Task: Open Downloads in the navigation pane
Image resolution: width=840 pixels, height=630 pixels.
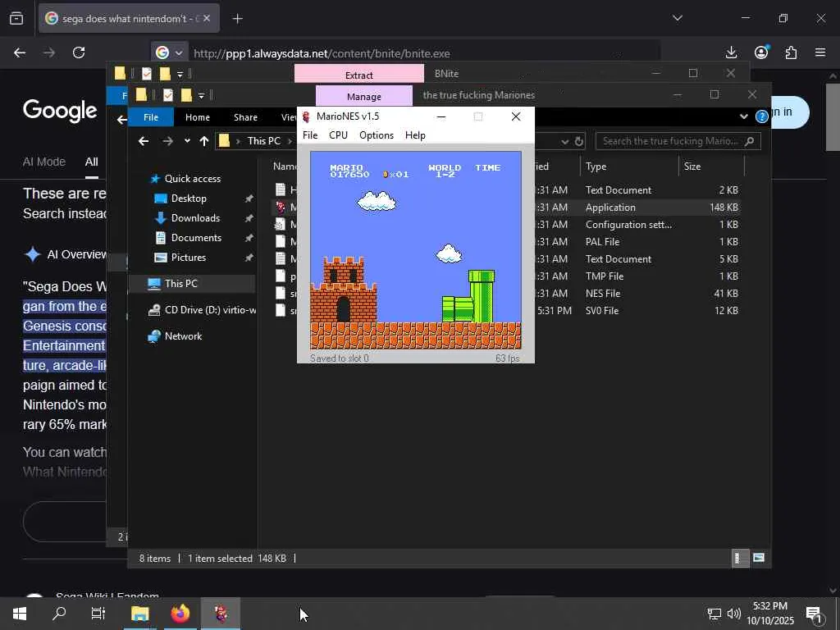Action: tap(195, 218)
